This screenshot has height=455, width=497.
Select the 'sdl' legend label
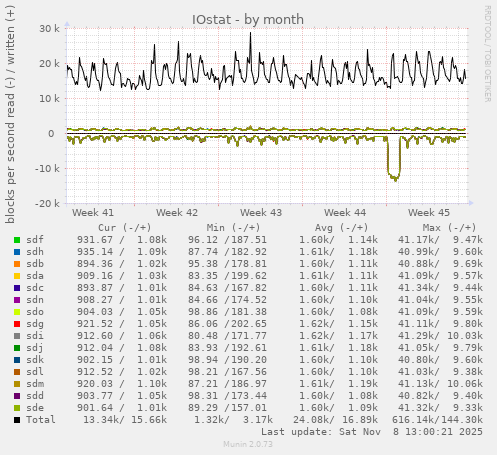click(x=35, y=372)
